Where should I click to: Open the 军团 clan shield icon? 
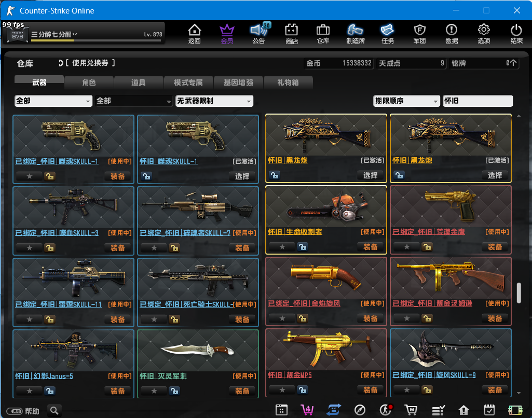click(x=420, y=34)
